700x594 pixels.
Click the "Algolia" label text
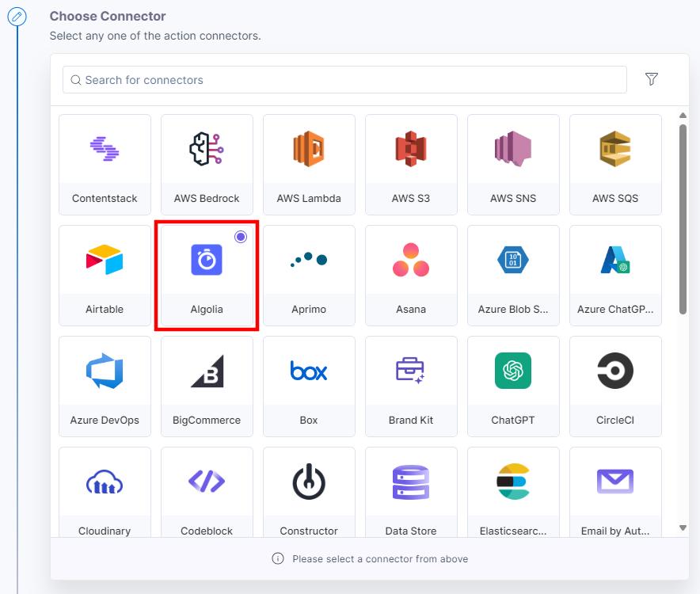pyautogui.click(x=207, y=309)
